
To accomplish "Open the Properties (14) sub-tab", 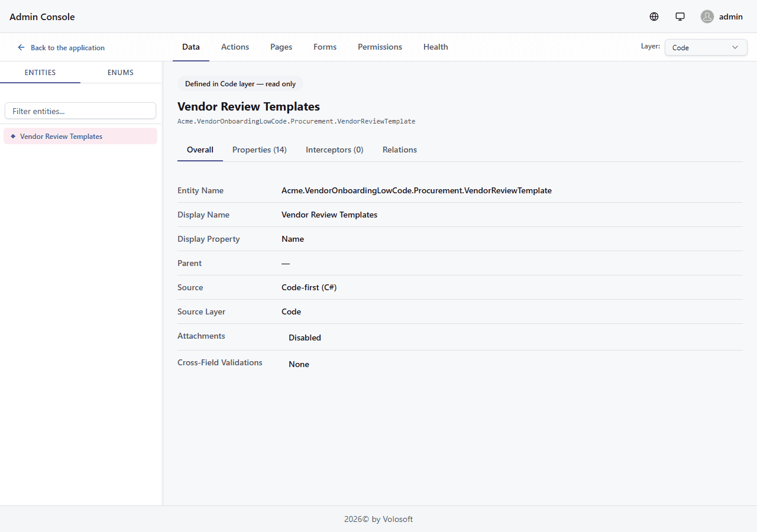I will [x=260, y=150].
